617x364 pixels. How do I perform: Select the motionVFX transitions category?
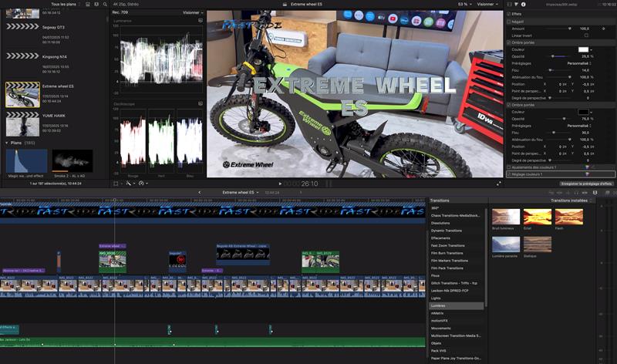click(457, 321)
